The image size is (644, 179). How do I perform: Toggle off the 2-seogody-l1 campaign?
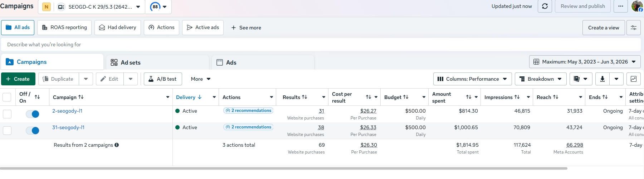click(x=33, y=114)
